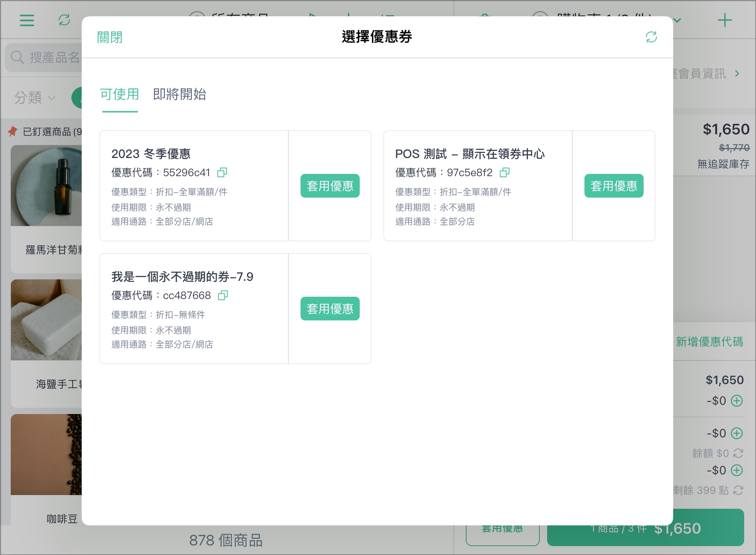
Task: Select the sea salt soap thumbnail
Action: pyautogui.click(x=46, y=320)
